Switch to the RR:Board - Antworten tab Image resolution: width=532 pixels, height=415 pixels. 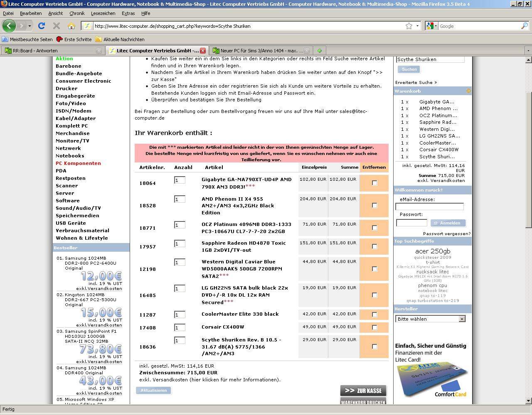point(52,51)
